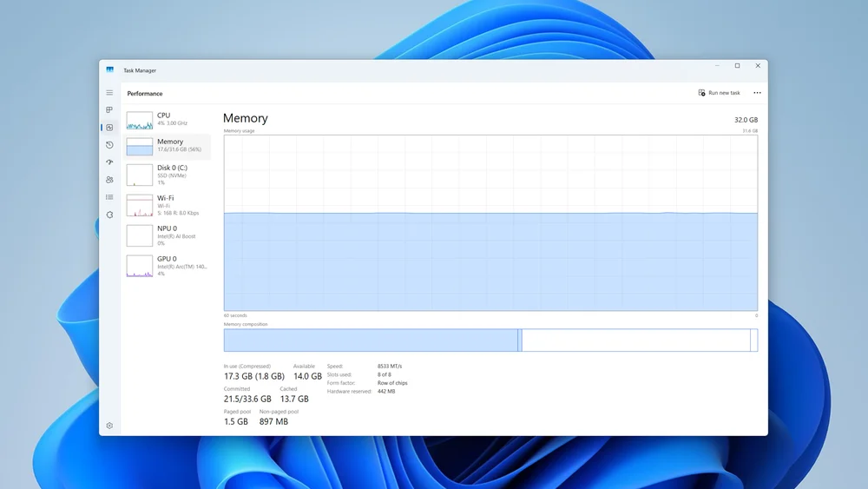Click the In use value 17.3 GB (1.8 GB)
Screen dimensions: 868x489
point(254,376)
